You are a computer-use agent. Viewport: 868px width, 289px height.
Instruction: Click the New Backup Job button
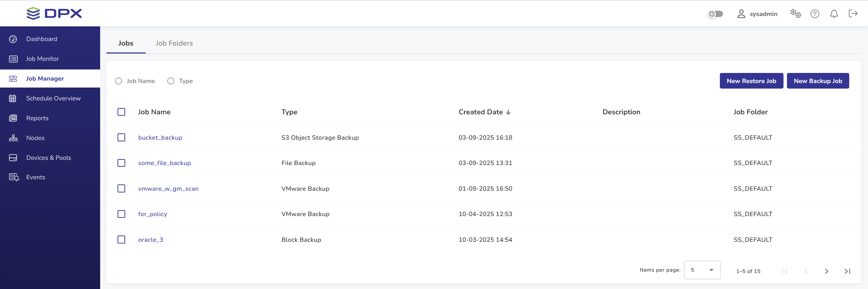tap(818, 81)
